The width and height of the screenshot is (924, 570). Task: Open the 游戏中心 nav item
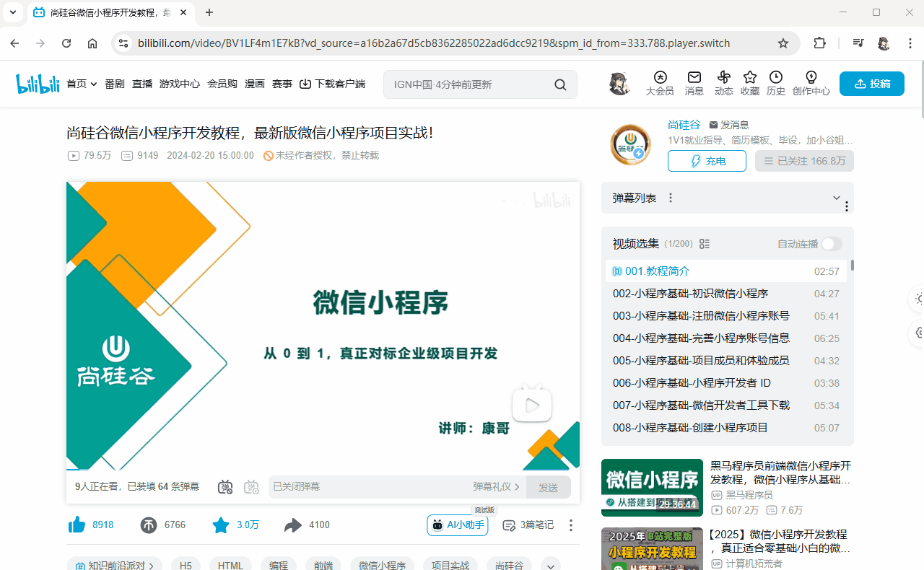click(180, 84)
